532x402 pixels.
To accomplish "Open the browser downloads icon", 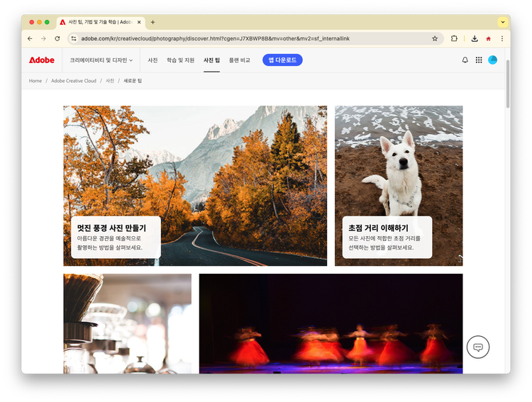I will 475,39.
